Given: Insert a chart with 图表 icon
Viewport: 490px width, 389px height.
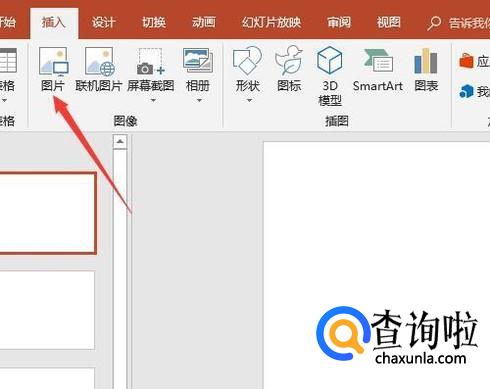Looking at the screenshot, I should (x=426, y=61).
